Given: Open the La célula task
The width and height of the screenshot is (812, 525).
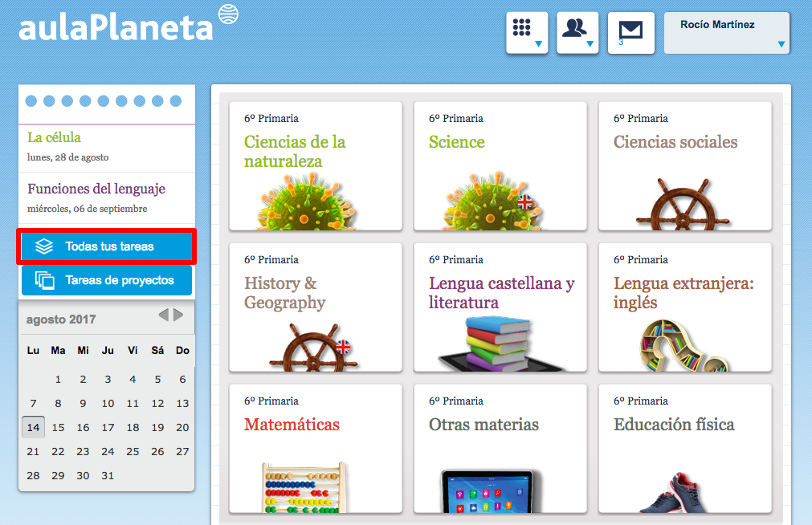Looking at the screenshot, I should coord(54,138).
